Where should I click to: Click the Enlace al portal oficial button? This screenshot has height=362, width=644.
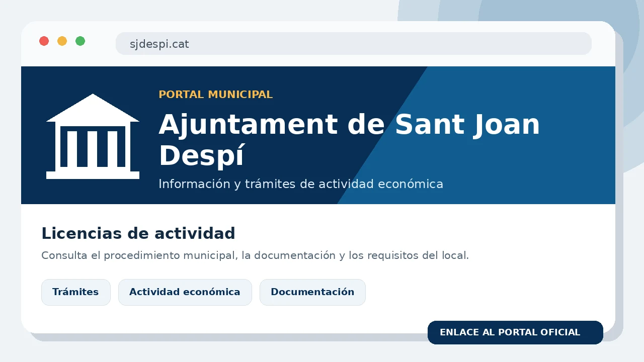[x=515, y=333]
